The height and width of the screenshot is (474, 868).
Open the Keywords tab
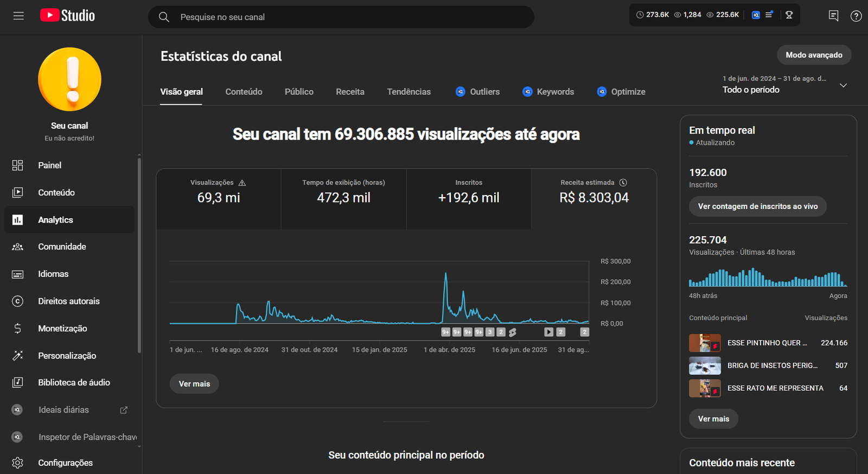click(x=548, y=92)
